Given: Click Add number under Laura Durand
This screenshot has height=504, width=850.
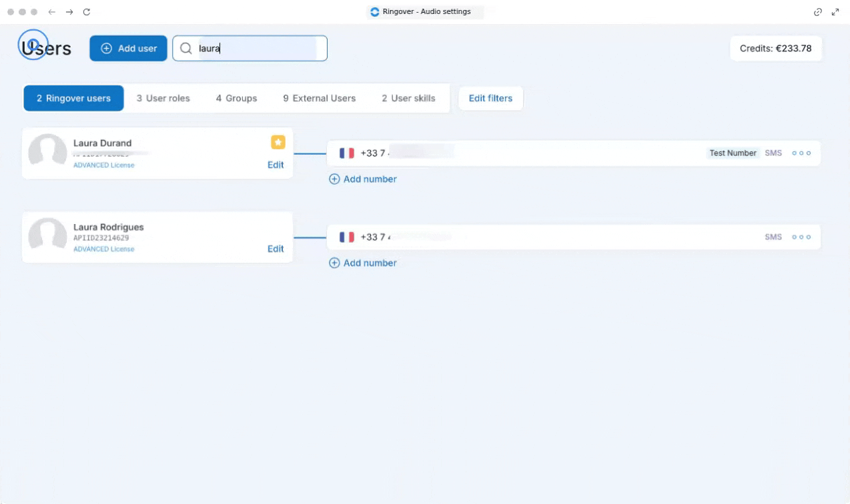Looking at the screenshot, I should 363,179.
